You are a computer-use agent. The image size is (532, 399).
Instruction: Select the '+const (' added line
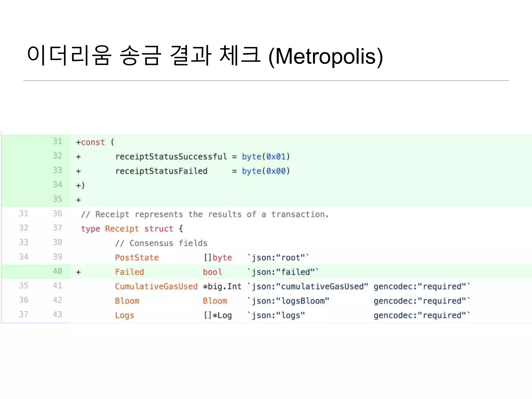[x=95, y=142]
